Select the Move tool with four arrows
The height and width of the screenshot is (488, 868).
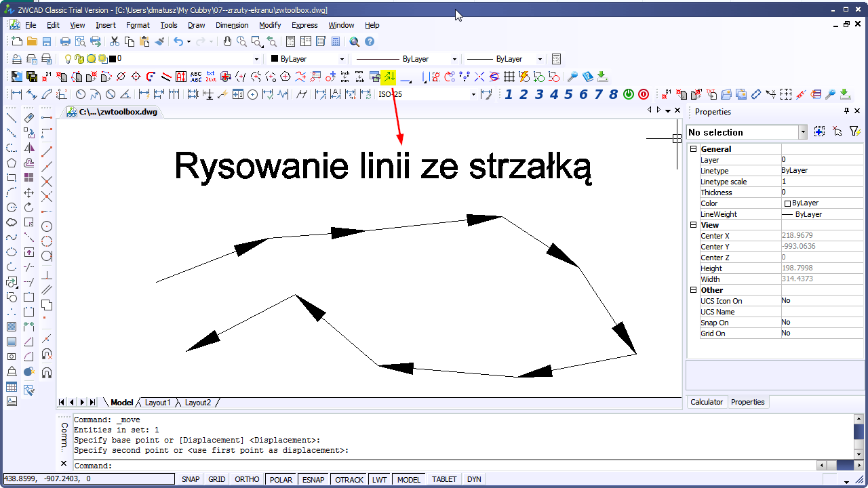click(x=29, y=192)
